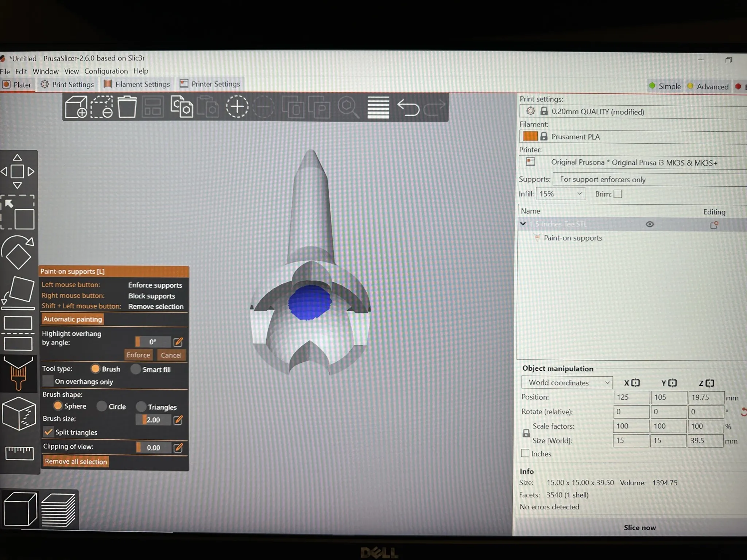Select the Smart fill tool type
Viewport: 747px width, 560px height.
(136, 369)
